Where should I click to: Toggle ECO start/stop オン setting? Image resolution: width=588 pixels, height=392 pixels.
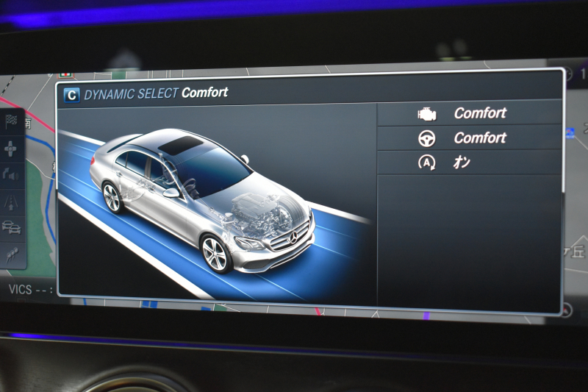click(462, 163)
